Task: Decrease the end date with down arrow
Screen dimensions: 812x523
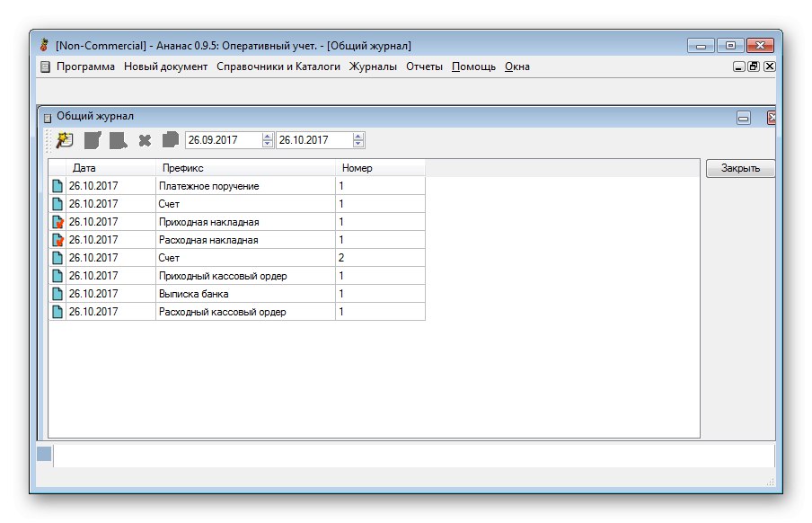Action: [x=358, y=144]
